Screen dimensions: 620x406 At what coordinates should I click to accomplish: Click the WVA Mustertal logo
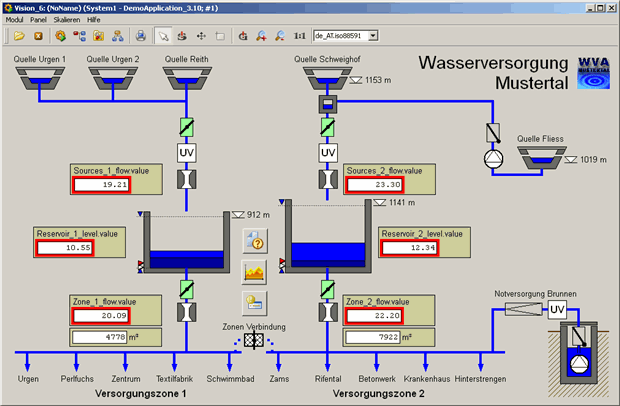coord(594,73)
